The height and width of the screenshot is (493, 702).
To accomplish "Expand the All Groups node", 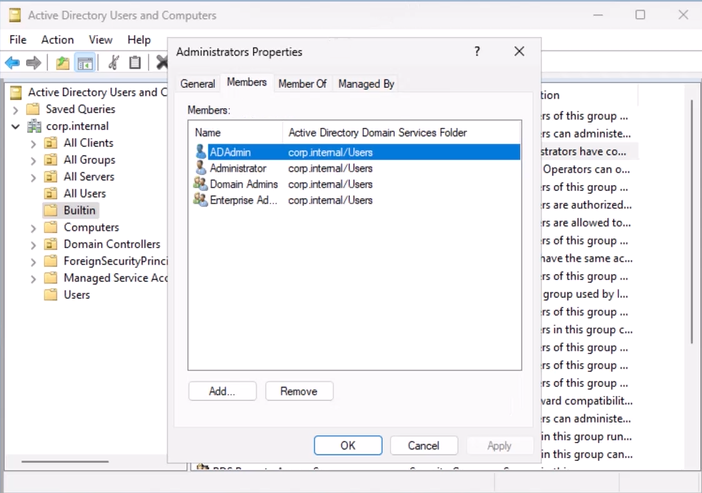I will click(33, 161).
